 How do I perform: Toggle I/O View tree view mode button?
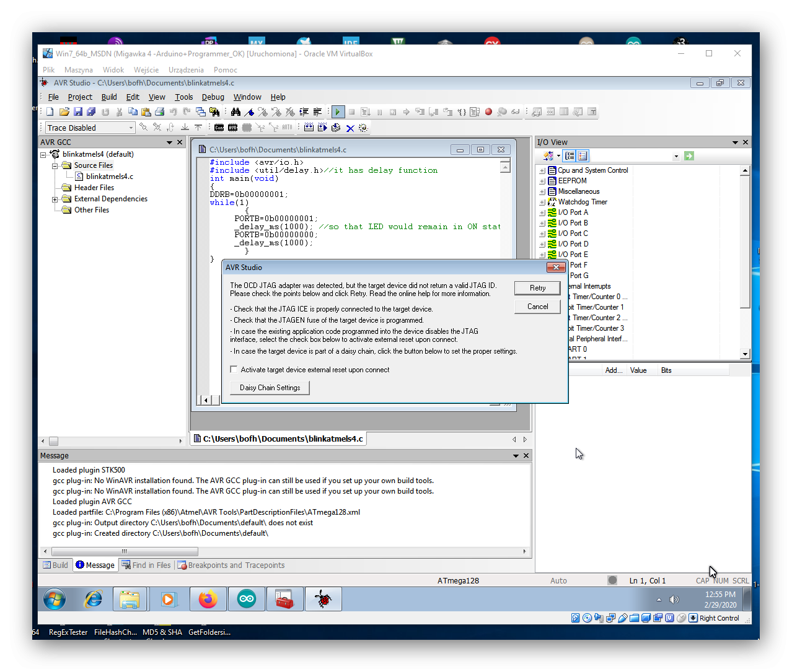tap(570, 156)
